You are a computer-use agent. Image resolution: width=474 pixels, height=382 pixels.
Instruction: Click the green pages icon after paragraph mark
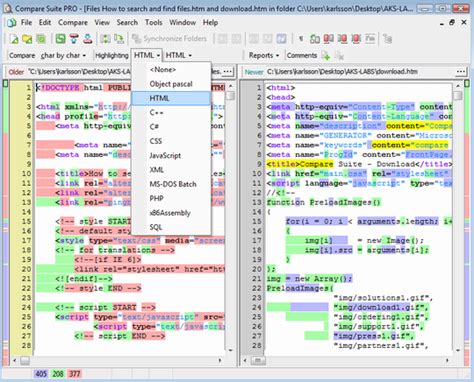[x=315, y=39]
